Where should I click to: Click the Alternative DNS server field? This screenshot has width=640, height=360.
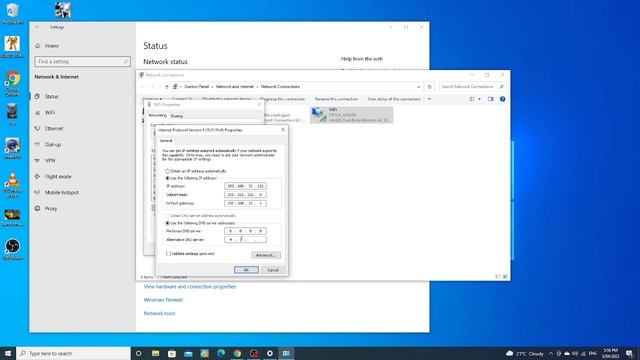coord(245,240)
